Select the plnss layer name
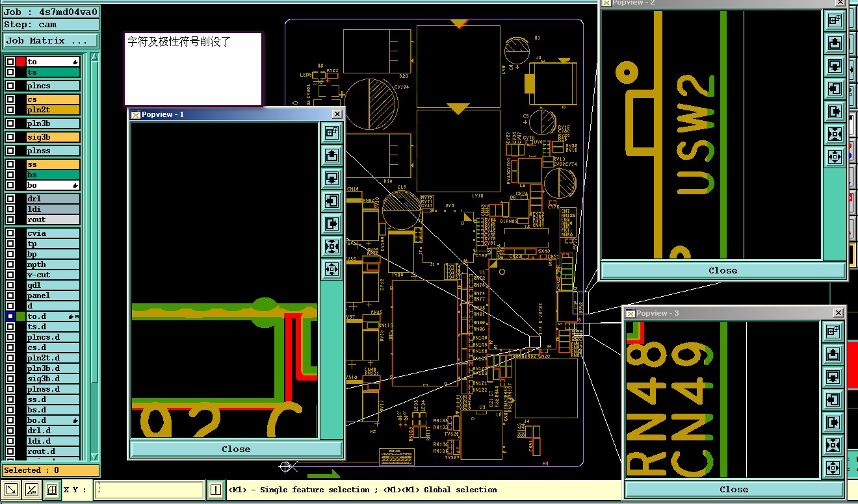 pos(53,151)
